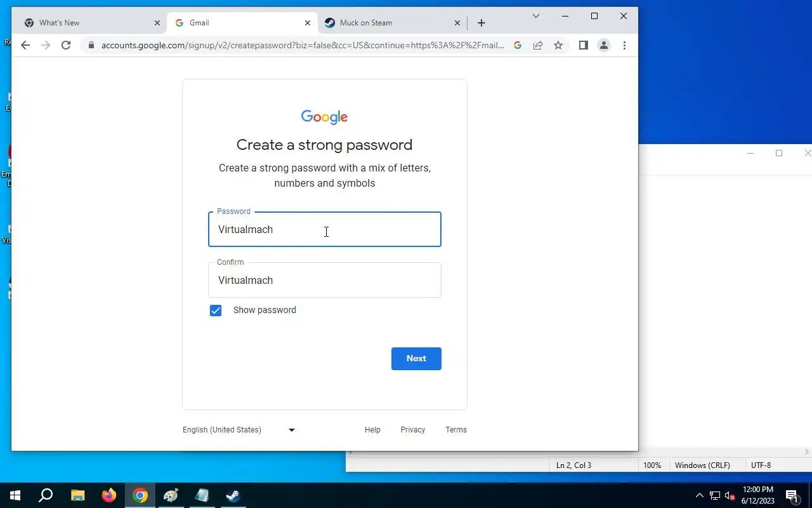This screenshot has height=508, width=812.
Task: Open Chrome's three-dot menu
Action: point(625,45)
